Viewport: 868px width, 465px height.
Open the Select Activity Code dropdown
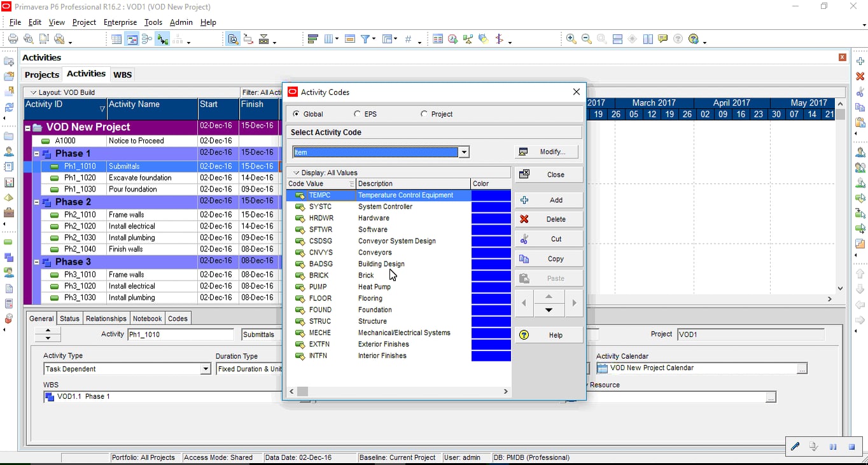[x=464, y=152]
